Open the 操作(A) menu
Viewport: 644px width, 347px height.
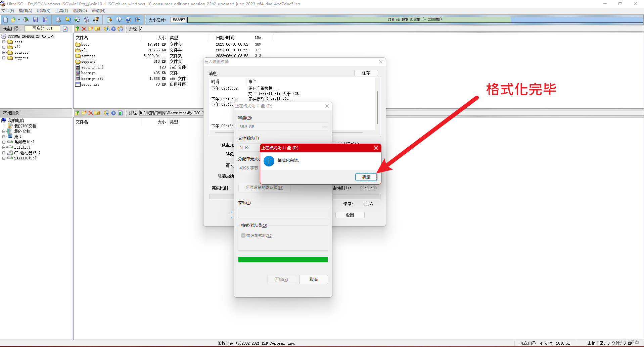(26, 11)
